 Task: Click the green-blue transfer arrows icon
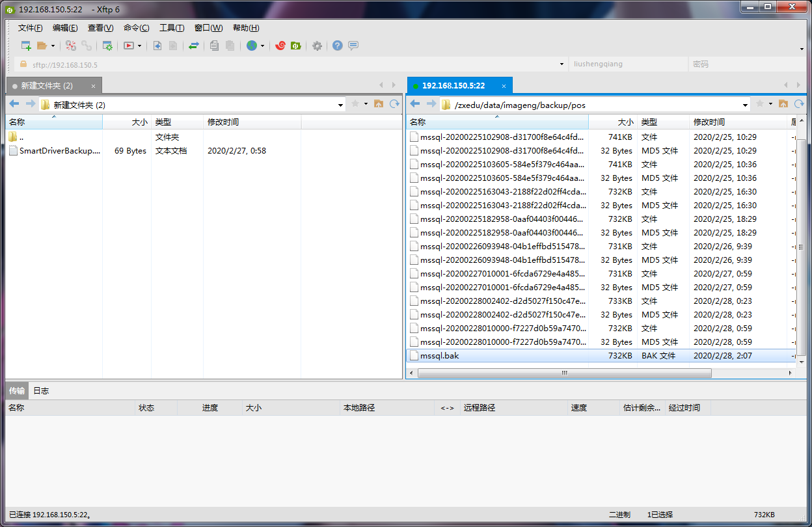[194, 46]
